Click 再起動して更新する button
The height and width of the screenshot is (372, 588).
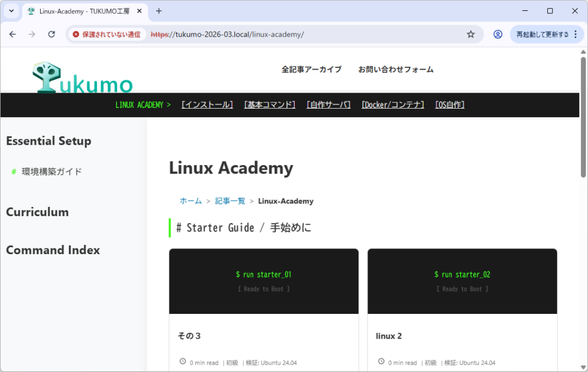(x=542, y=34)
